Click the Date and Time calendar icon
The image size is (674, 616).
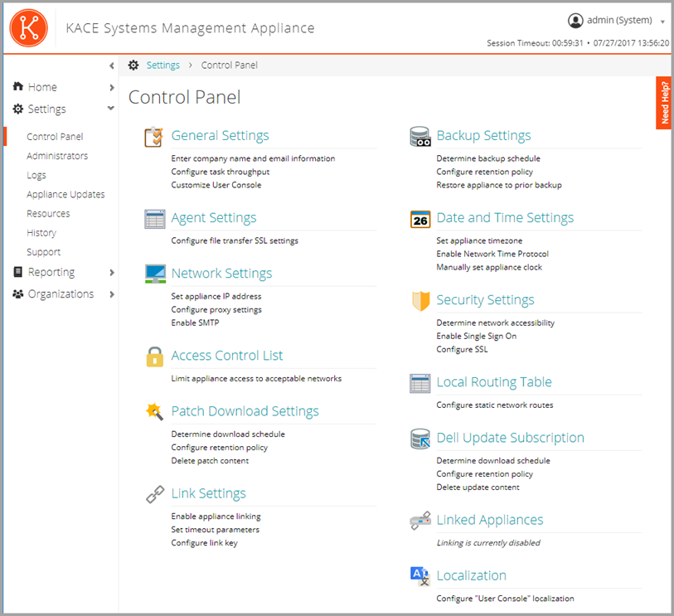[x=420, y=219]
